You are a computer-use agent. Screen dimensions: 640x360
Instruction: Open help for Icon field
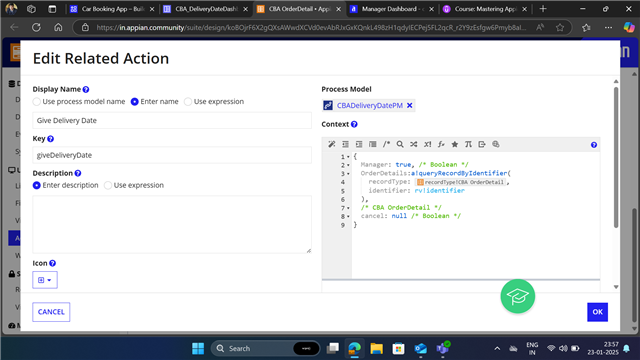coord(53,263)
